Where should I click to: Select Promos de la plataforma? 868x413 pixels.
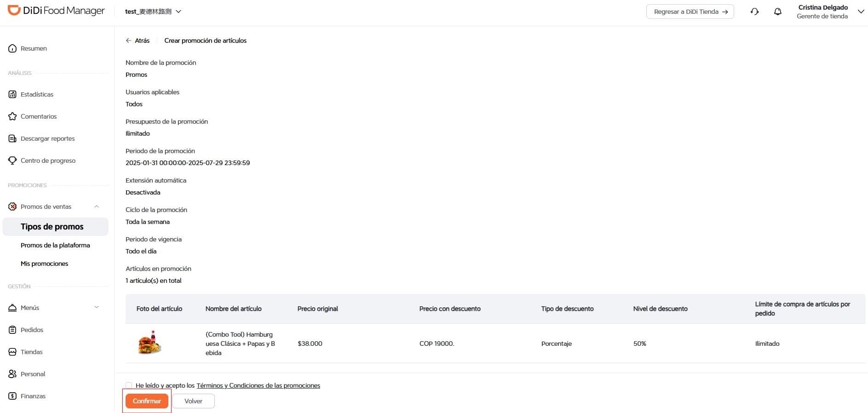[55, 245]
